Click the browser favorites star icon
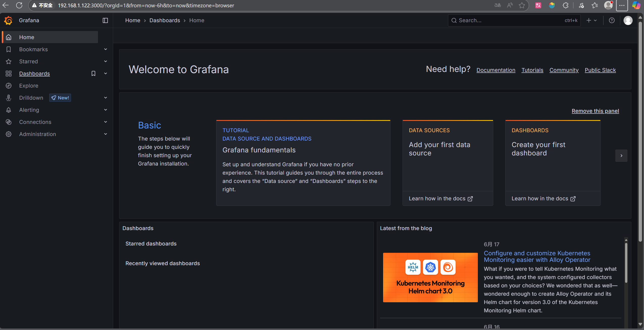The image size is (644, 330). point(522,5)
